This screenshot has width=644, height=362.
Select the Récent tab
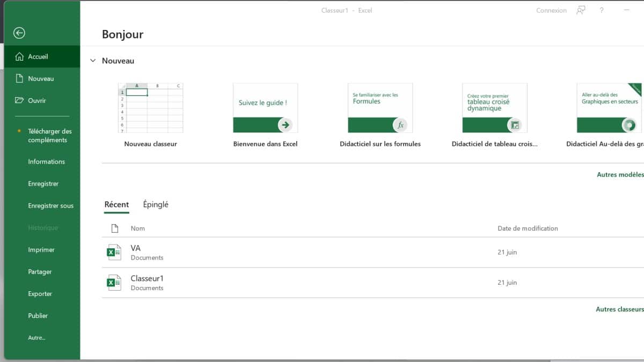point(116,204)
